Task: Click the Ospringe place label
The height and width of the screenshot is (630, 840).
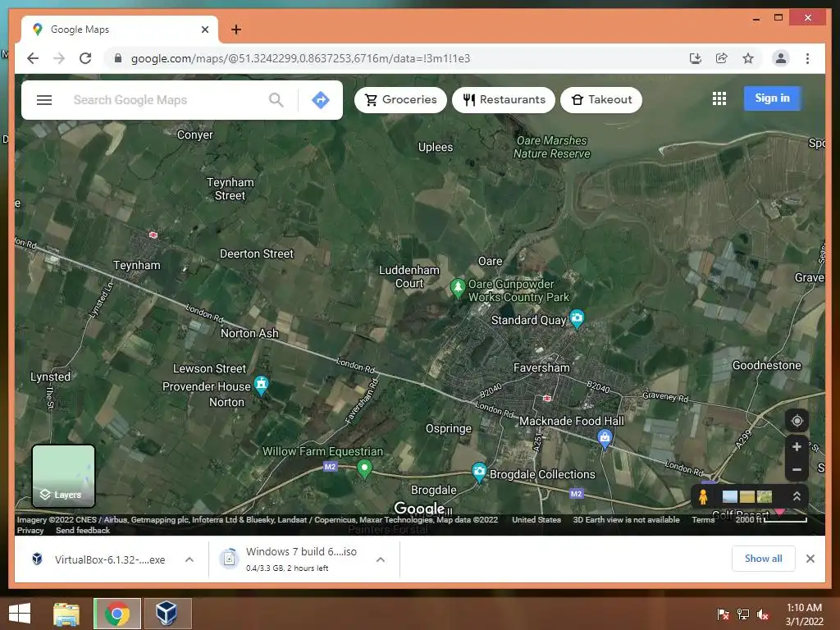Action: coord(449,428)
